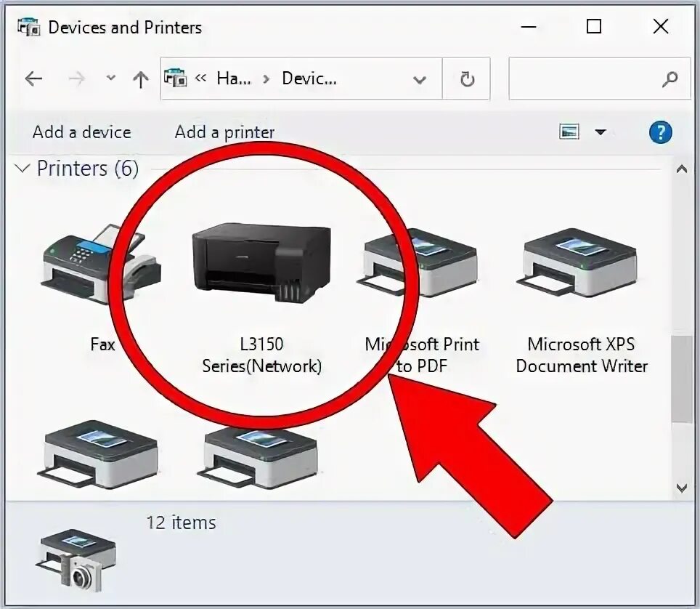Image resolution: width=700 pixels, height=609 pixels.
Task: Click the scrollbar down arrow
Action: click(681, 488)
